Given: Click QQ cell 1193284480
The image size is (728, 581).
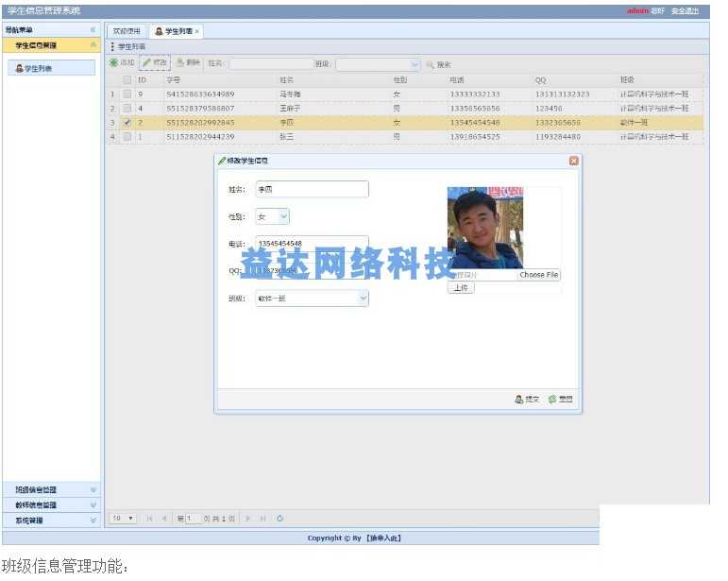Looking at the screenshot, I should 558,137.
